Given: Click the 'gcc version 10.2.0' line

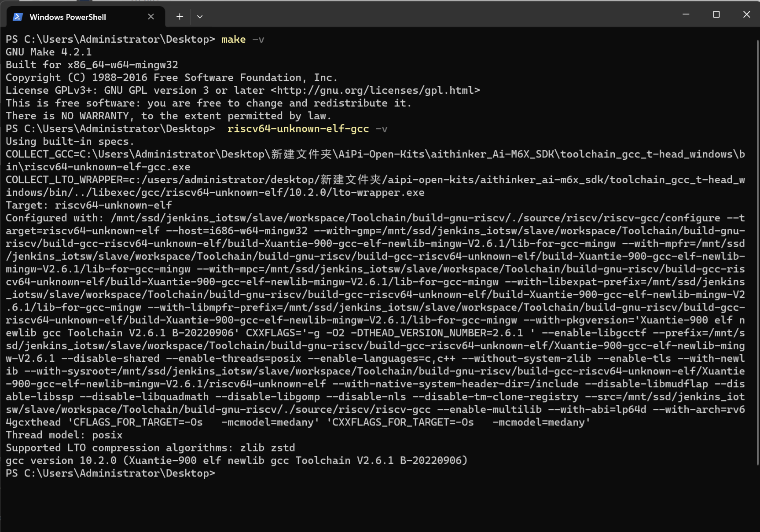Looking at the screenshot, I should click(237, 461).
